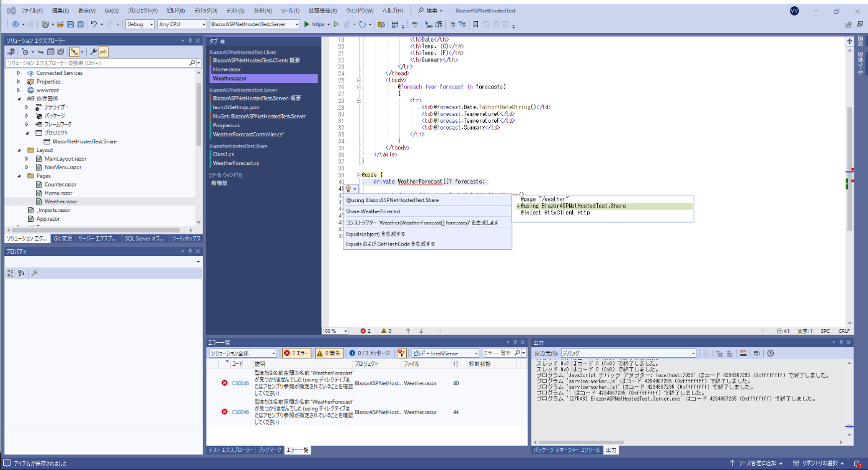The image size is (868, 470).
Task: Toggle the 0 Warnings filter button
Action: click(x=329, y=353)
